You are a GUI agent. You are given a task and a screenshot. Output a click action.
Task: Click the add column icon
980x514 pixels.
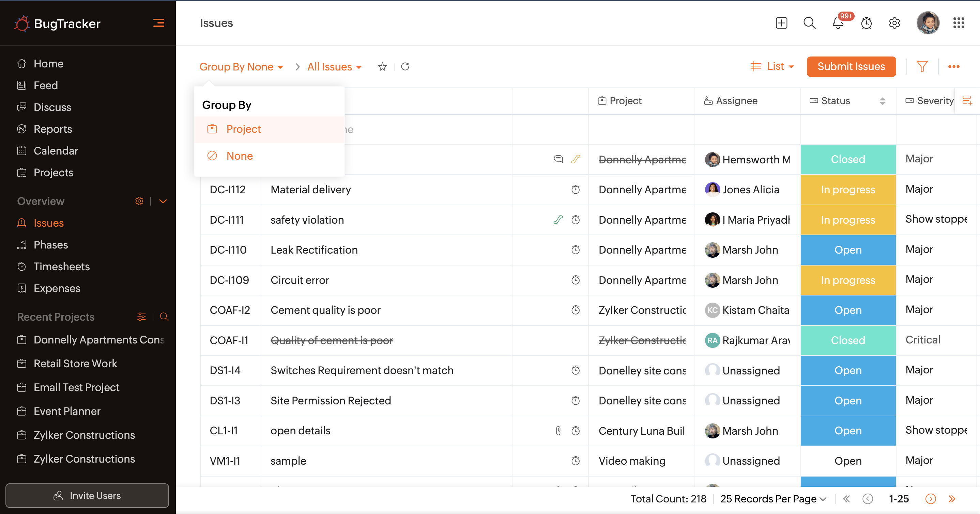click(x=967, y=101)
